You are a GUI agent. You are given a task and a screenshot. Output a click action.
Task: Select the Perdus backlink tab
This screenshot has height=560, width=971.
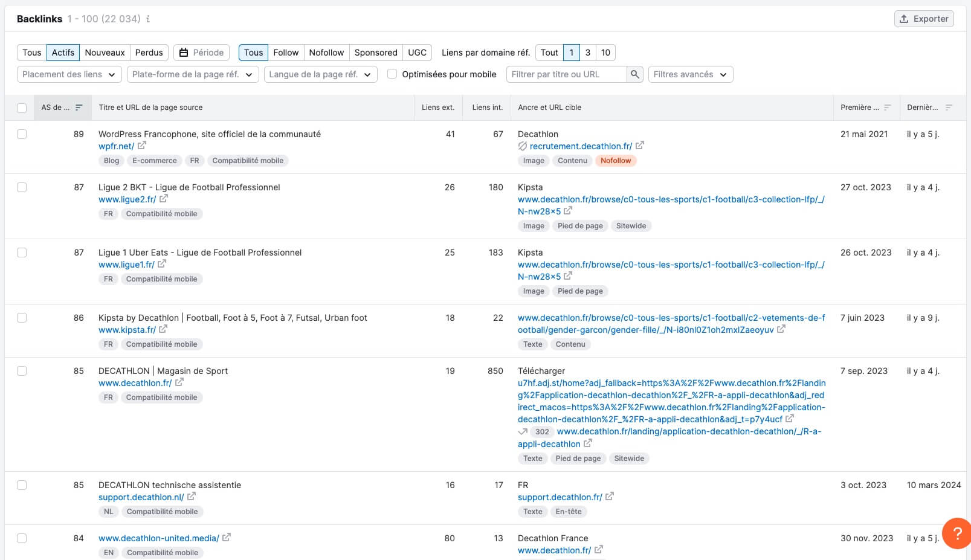coord(149,53)
